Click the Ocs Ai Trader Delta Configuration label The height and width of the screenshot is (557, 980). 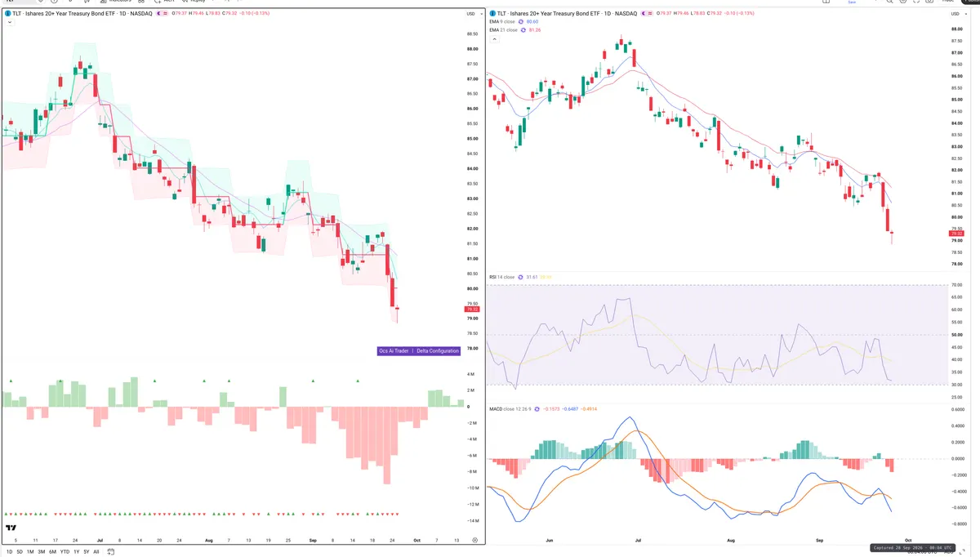419,350
